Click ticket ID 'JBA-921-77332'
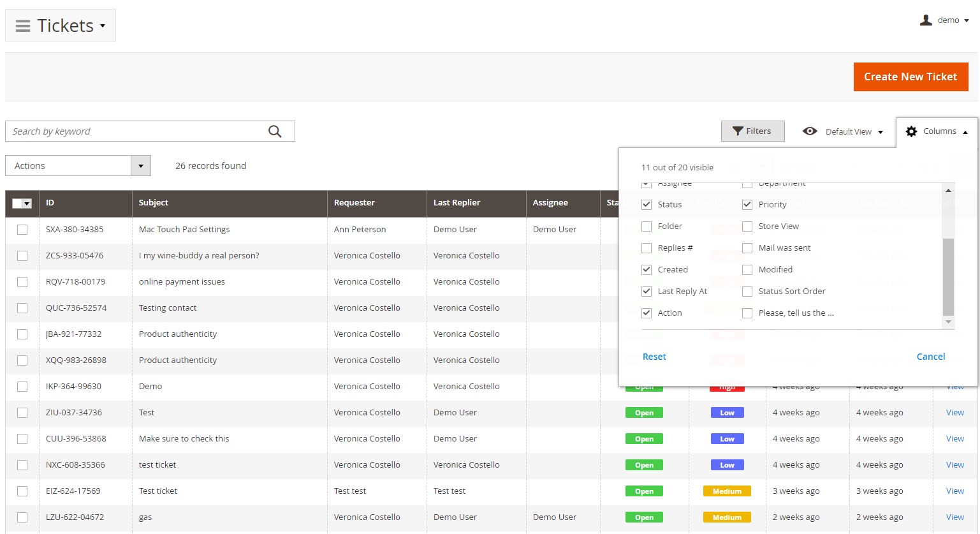980x534 pixels. click(x=74, y=334)
